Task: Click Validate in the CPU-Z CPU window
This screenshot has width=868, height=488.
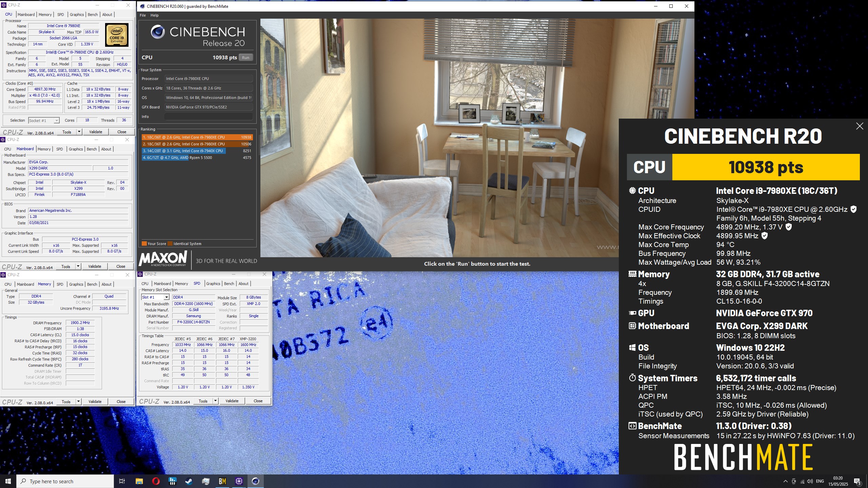Action: pyautogui.click(x=96, y=132)
